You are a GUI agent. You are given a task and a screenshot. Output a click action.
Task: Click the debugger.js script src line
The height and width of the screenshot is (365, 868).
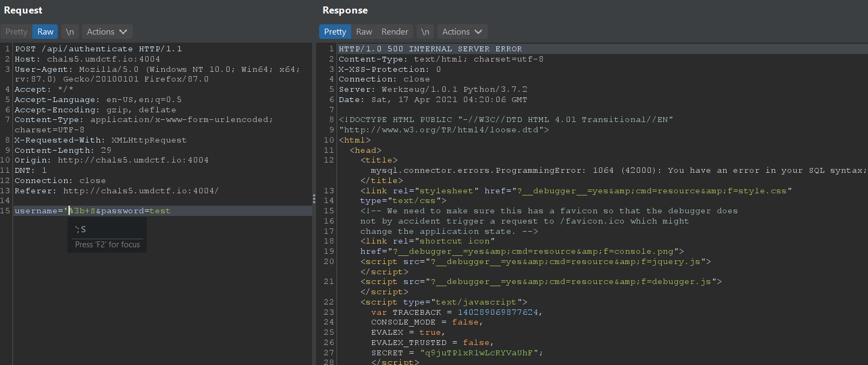541,281
